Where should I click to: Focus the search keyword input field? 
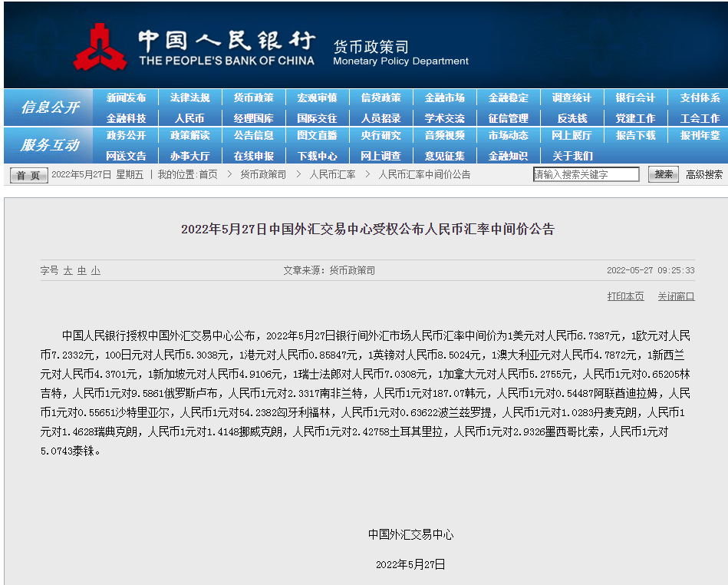tap(586, 175)
